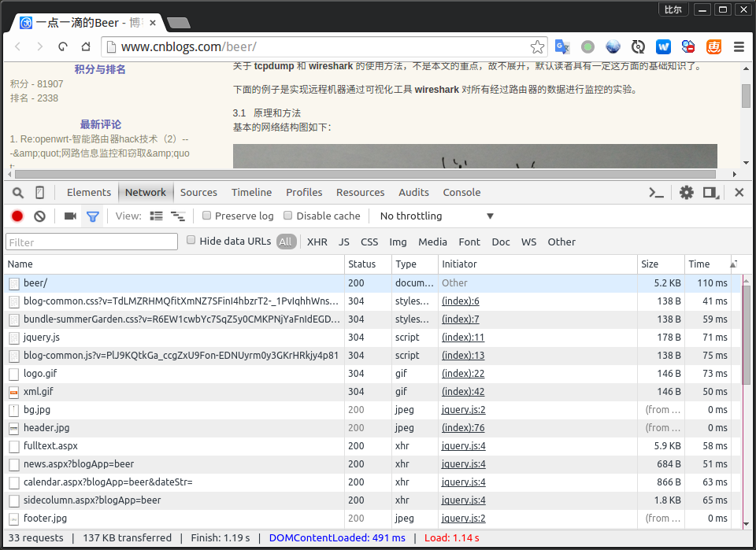This screenshot has width=756, height=550.
Task: Select the Network tab
Action: tap(145, 193)
